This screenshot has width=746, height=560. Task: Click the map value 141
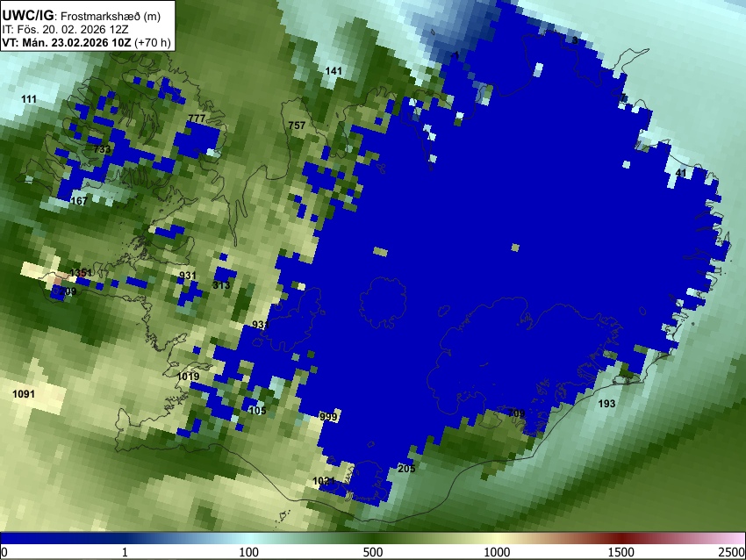pyautogui.click(x=334, y=71)
